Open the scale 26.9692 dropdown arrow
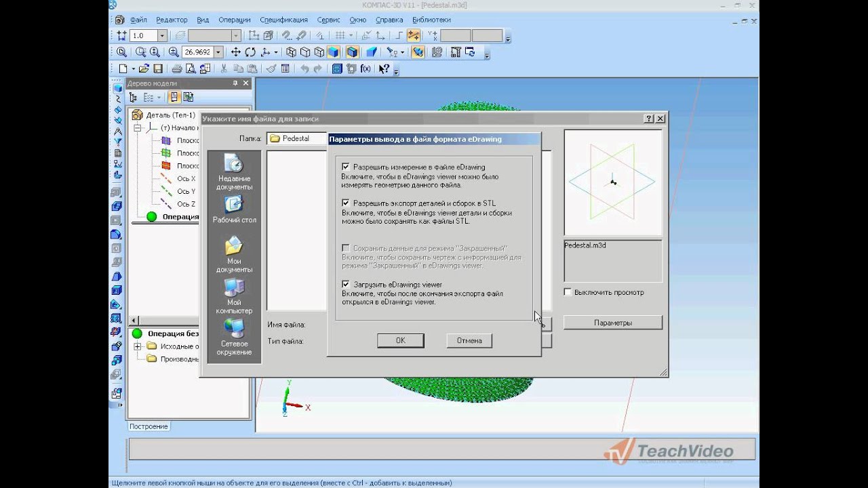Viewport: 868px width, 488px height. pyautogui.click(x=218, y=52)
